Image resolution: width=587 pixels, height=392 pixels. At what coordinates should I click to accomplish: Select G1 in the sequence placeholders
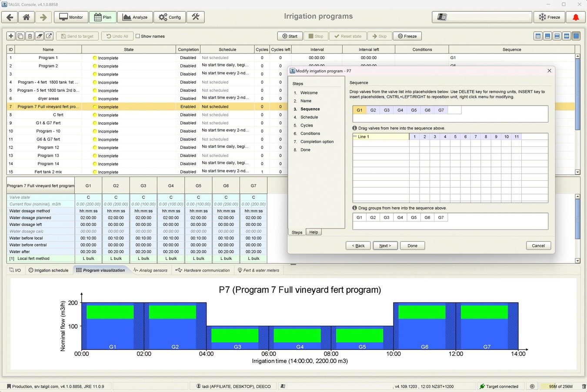pos(360,110)
